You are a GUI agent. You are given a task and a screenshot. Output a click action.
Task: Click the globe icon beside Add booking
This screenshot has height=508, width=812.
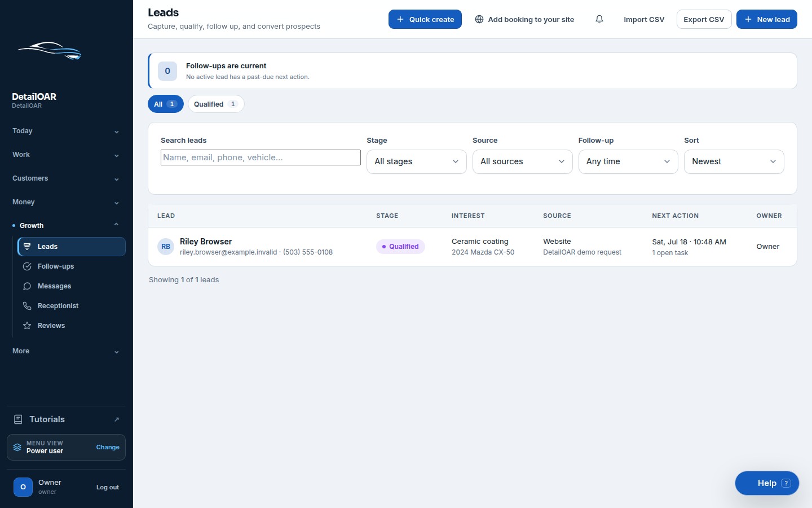479,19
